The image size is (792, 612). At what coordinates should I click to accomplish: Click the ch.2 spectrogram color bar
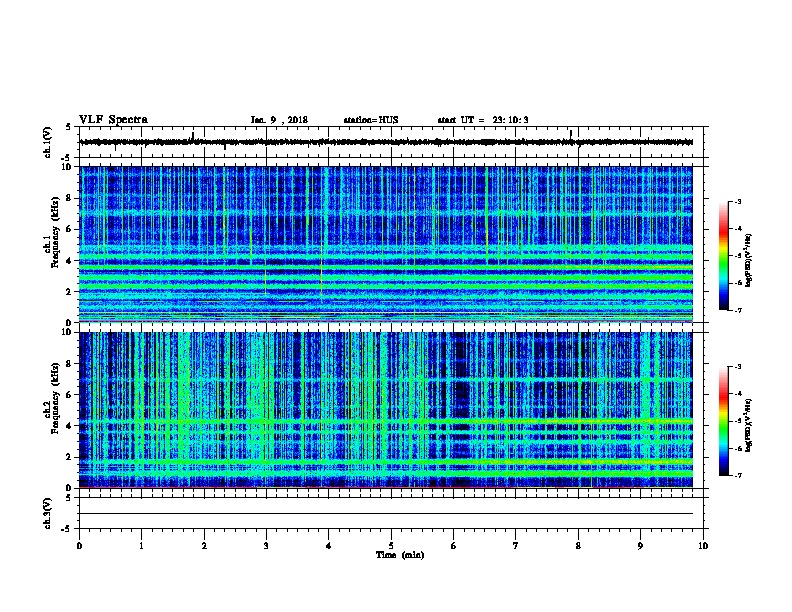pos(723,421)
